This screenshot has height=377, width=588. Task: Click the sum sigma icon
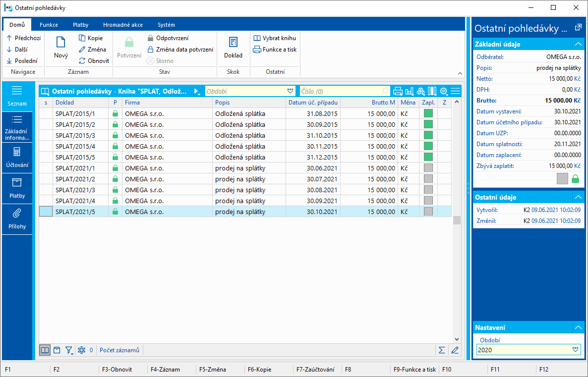(442, 350)
